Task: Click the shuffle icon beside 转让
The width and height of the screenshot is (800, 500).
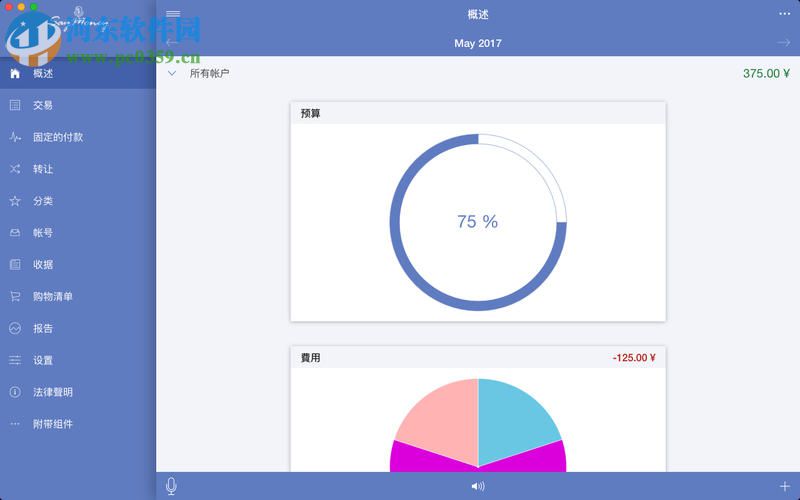Action: pos(15,169)
